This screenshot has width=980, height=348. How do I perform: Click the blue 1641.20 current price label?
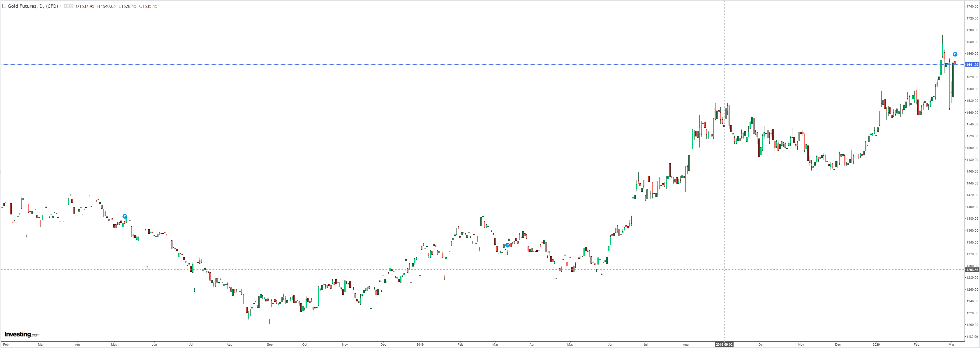coord(972,65)
